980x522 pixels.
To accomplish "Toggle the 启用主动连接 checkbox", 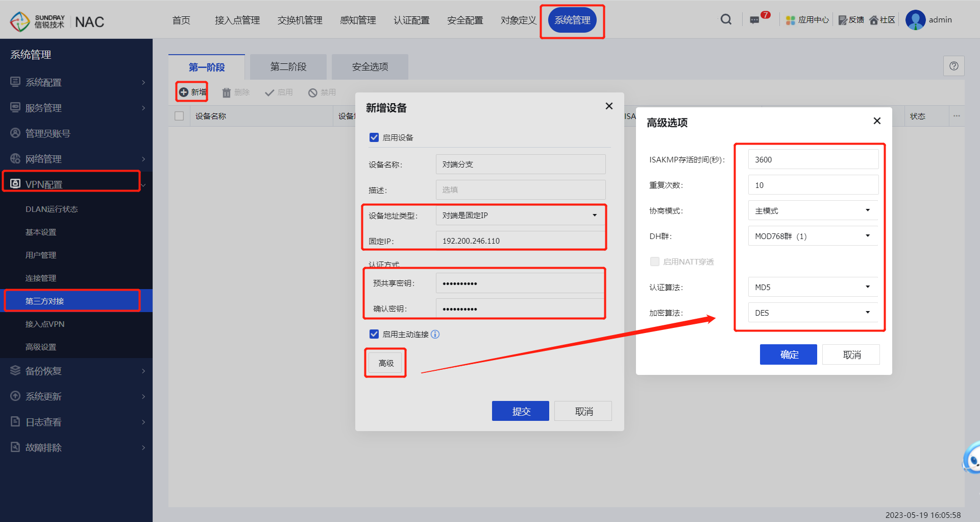I will click(374, 334).
